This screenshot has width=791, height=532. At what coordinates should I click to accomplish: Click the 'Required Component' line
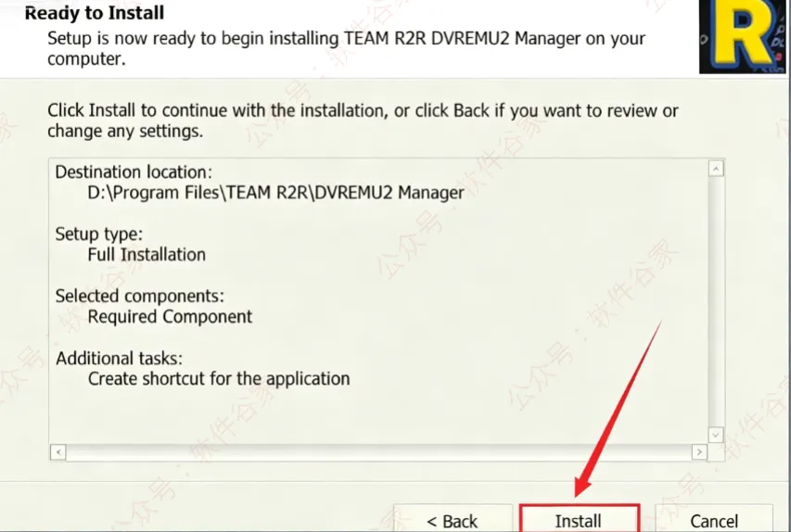tap(170, 317)
